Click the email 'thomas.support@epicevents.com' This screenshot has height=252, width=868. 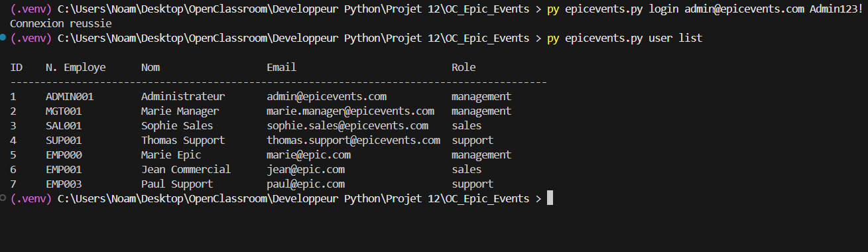tap(353, 141)
